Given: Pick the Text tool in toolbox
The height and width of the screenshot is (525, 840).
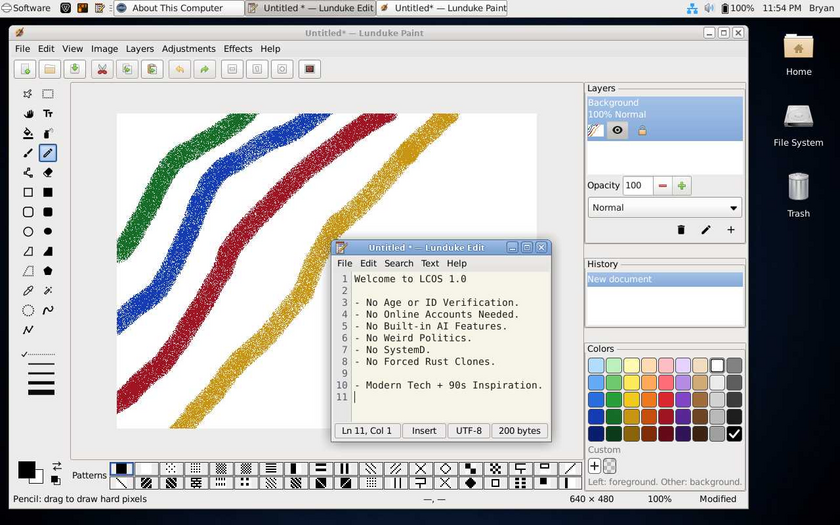Looking at the screenshot, I should coord(48,114).
